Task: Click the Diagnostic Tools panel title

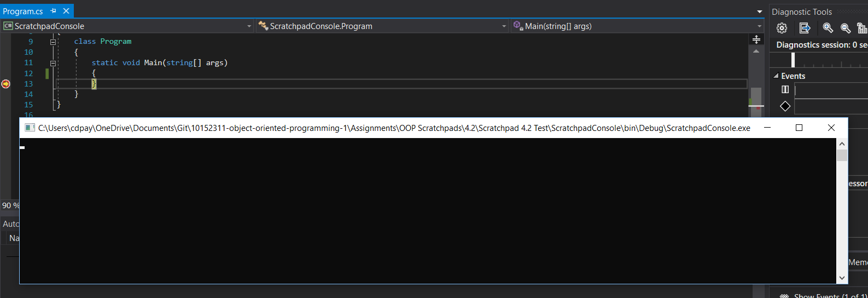Action: tap(802, 12)
